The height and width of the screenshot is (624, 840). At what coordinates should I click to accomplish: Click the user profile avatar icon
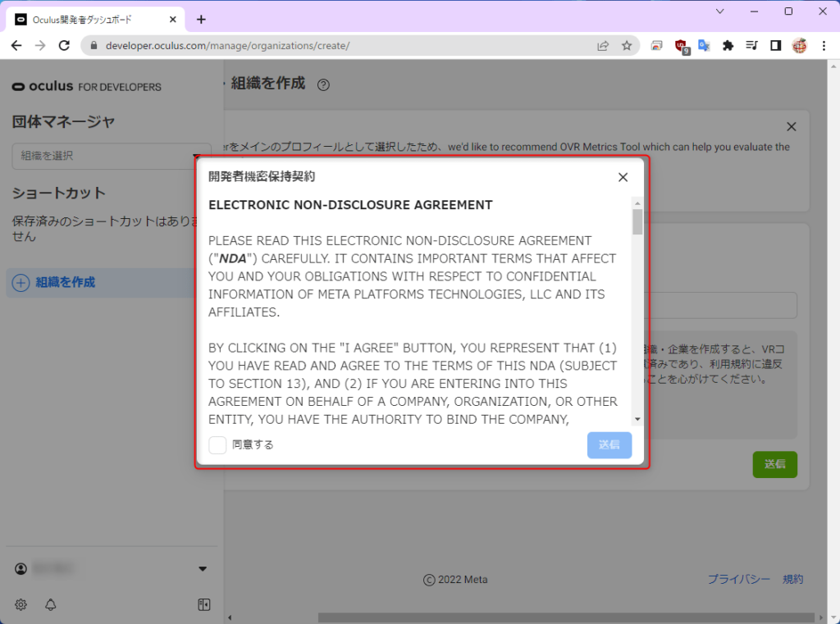tap(21, 568)
